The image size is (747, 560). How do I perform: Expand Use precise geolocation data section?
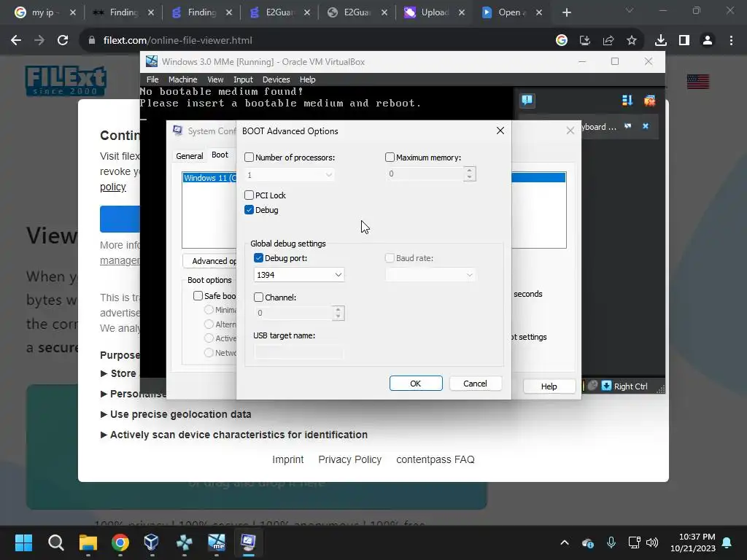click(x=176, y=414)
